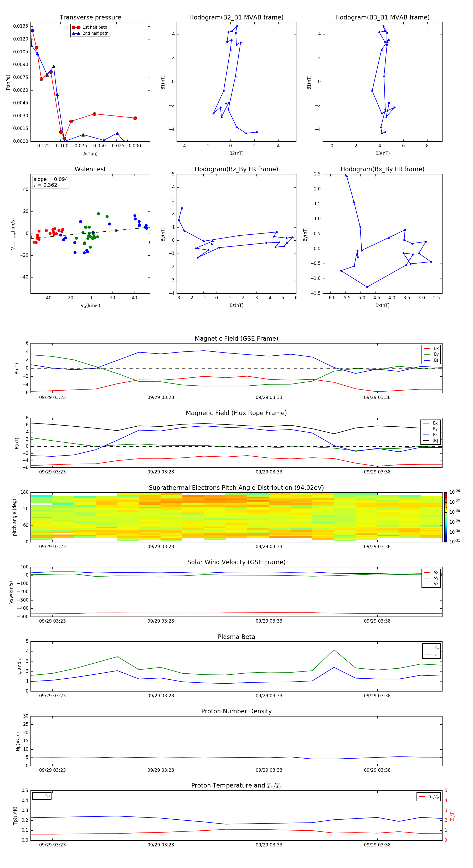The height and width of the screenshot is (868, 473).
Task: Click Bz legend entry in GSE magnetic field plot
Action: [x=431, y=360]
